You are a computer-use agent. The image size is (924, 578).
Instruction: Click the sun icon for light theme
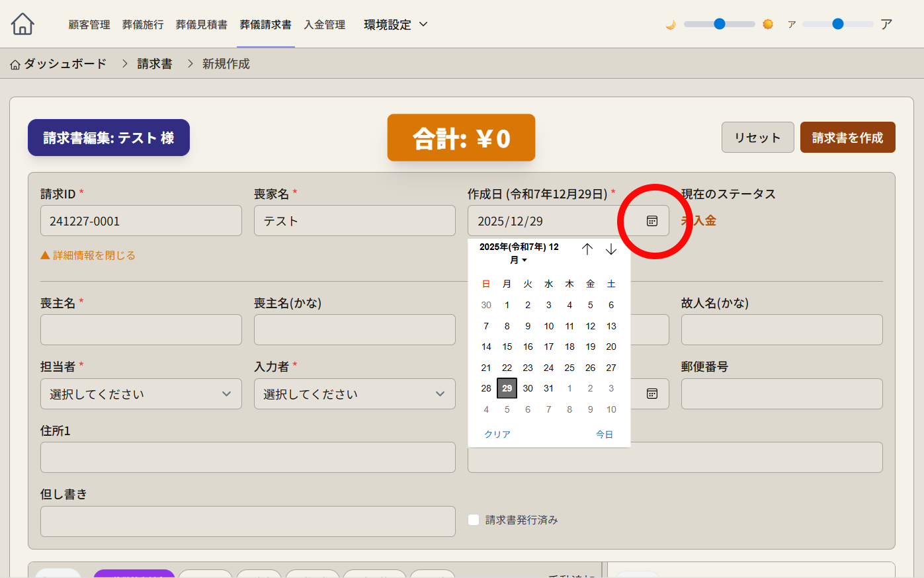768,24
